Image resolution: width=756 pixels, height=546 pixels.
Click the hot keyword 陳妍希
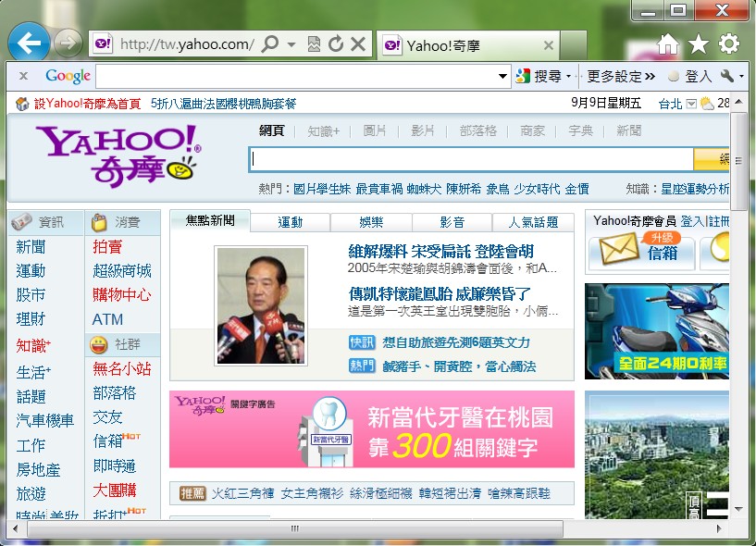464,189
